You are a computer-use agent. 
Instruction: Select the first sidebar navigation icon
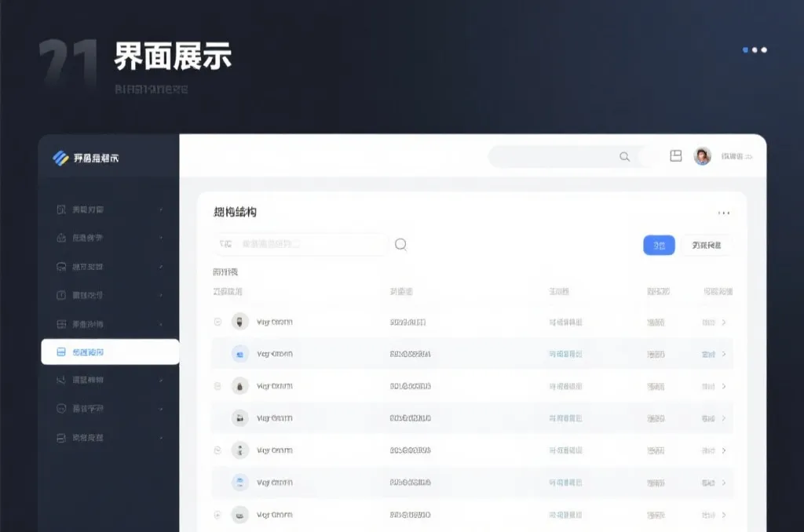coord(61,209)
